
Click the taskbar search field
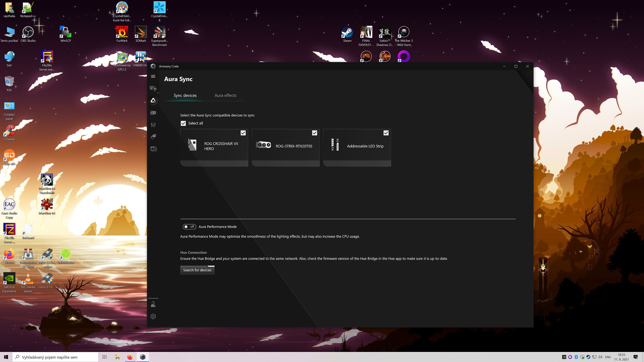tap(55, 357)
